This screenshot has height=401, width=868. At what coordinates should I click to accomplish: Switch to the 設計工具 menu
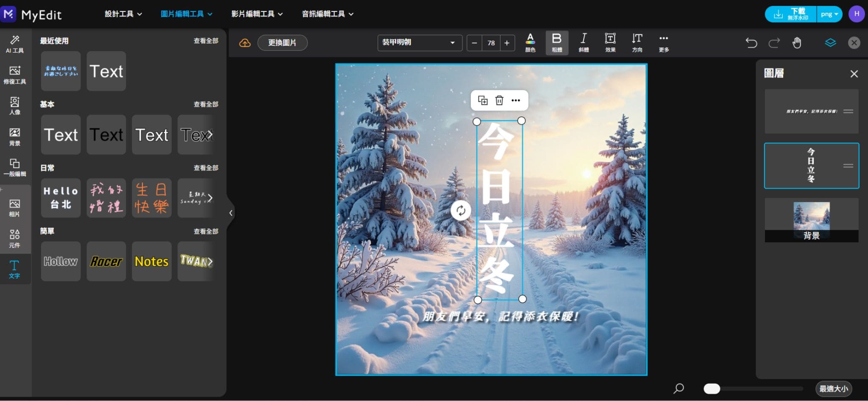[122, 14]
